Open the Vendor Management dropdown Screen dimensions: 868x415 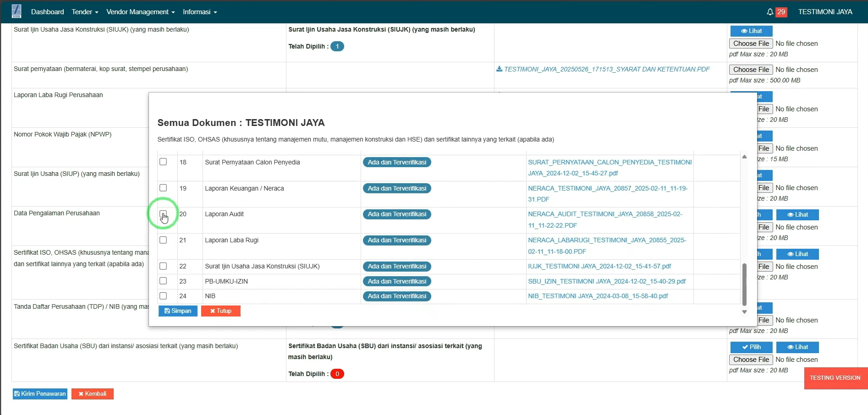click(140, 12)
